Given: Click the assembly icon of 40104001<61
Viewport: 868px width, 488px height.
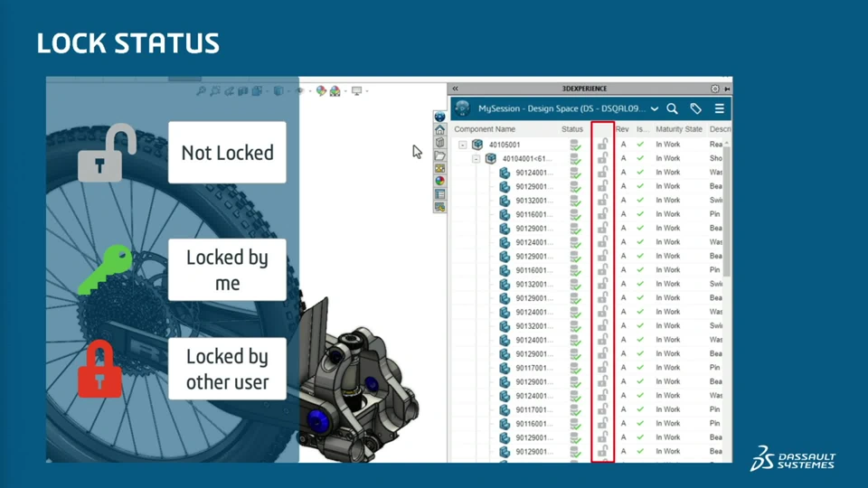Looking at the screenshot, I should pos(490,159).
